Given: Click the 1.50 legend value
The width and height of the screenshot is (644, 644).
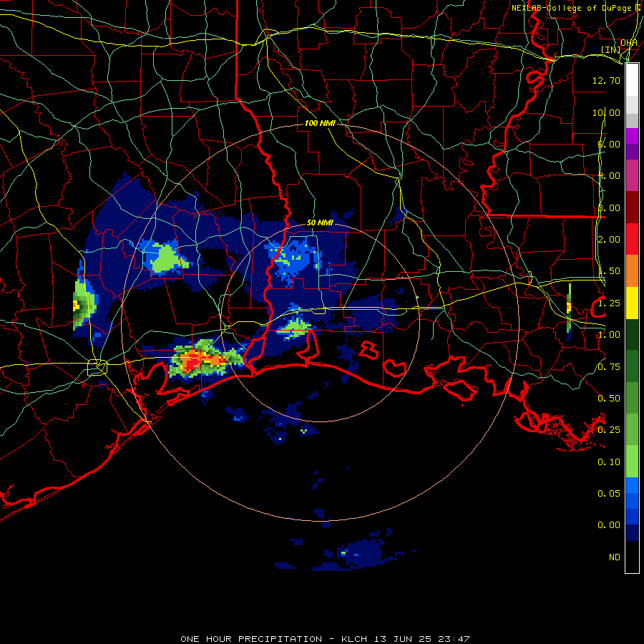Looking at the screenshot, I should point(609,271).
